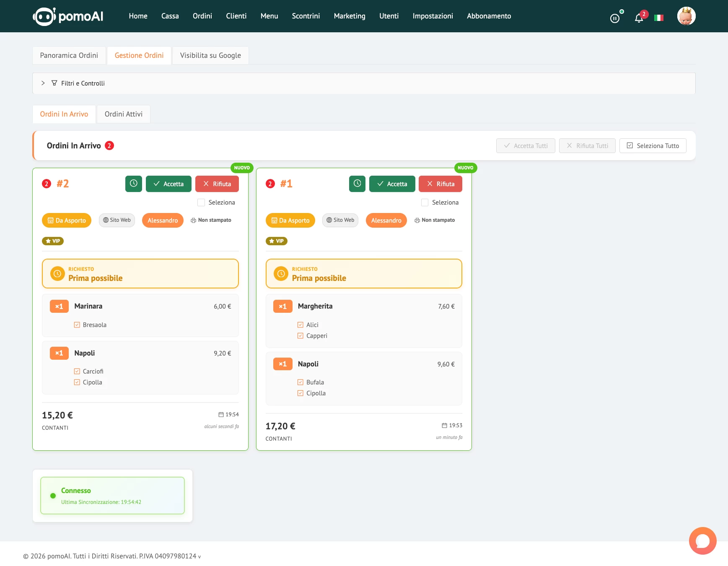Click the clock icon on order #2
The height and width of the screenshot is (566, 728).
[x=134, y=184]
